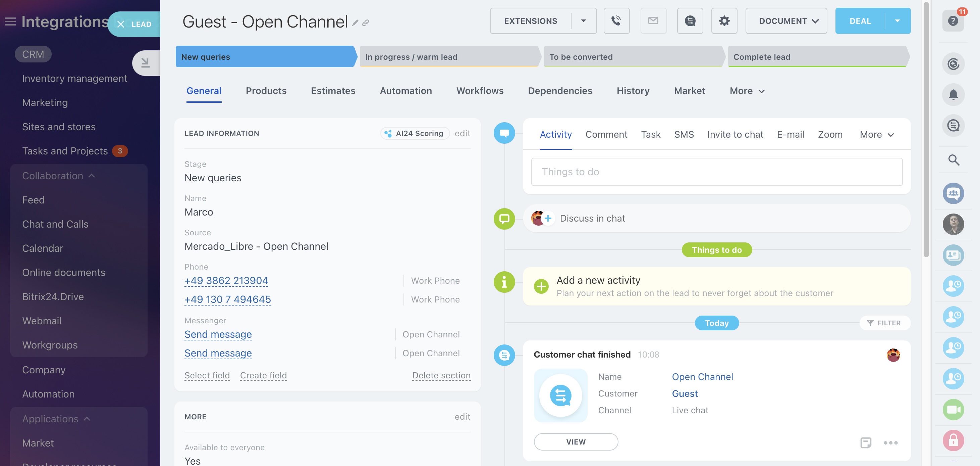Click the note icon on chat card
Viewport: 980px width, 466px height.
(866, 442)
